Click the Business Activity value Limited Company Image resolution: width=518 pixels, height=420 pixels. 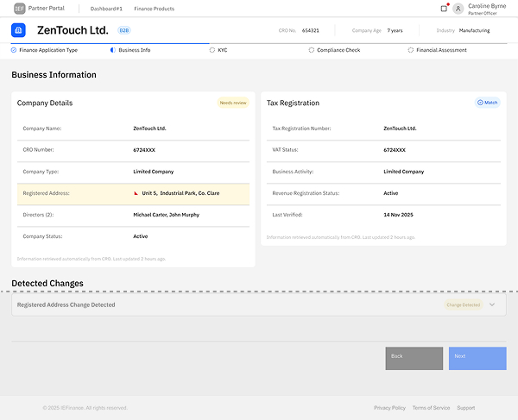click(404, 172)
